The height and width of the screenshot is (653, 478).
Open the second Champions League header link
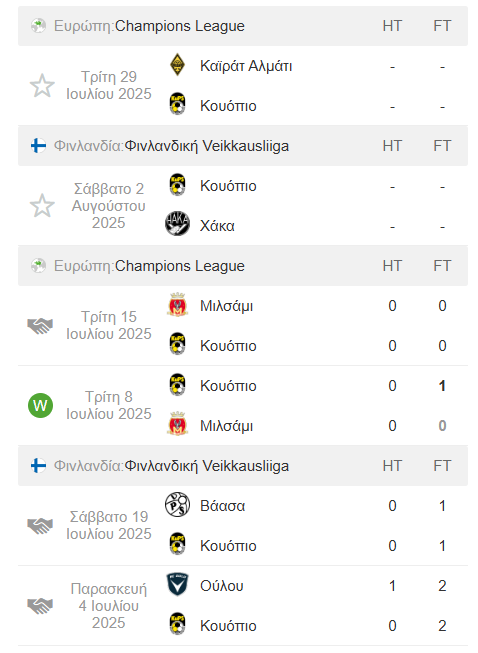pyautogui.click(x=179, y=266)
